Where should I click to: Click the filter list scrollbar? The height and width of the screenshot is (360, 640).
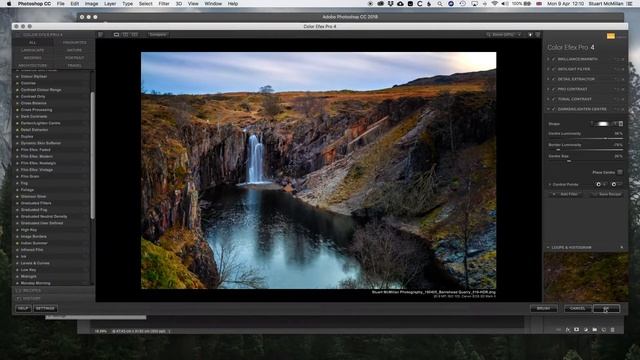(x=92, y=155)
